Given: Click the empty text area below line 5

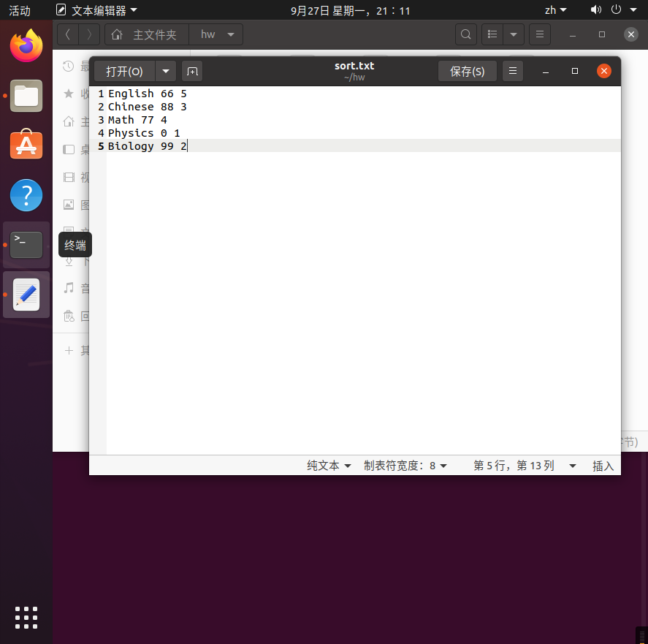Looking at the screenshot, I should (x=363, y=302).
